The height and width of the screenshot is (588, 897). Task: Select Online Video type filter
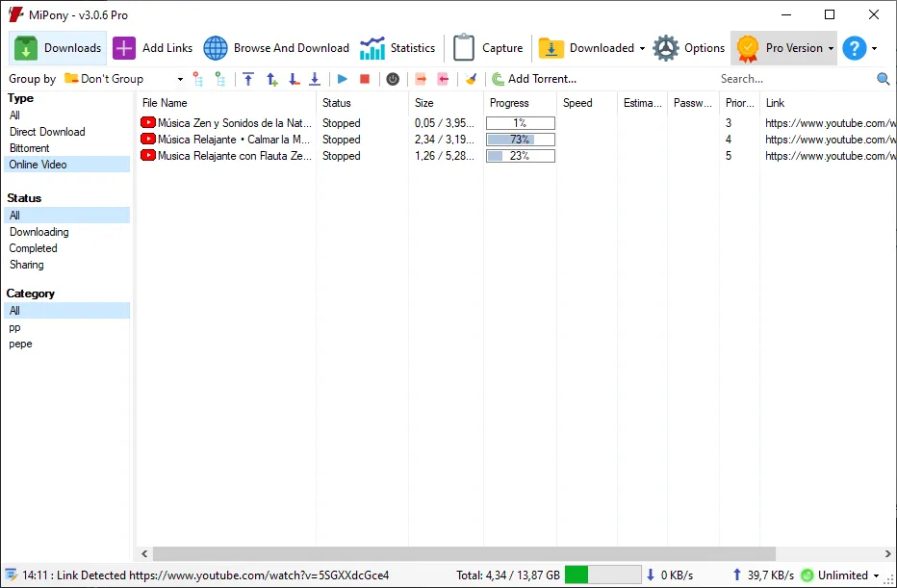click(67, 165)
